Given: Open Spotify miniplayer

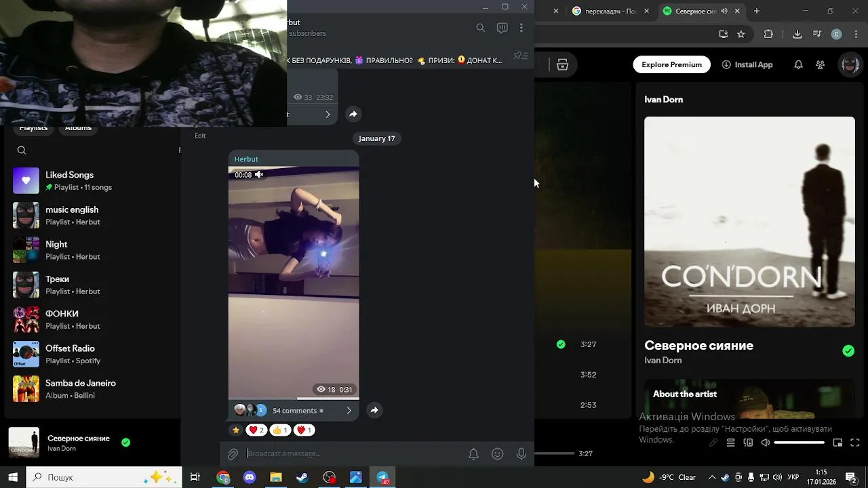Looking at the screenshot, I should tap(837, 443).
